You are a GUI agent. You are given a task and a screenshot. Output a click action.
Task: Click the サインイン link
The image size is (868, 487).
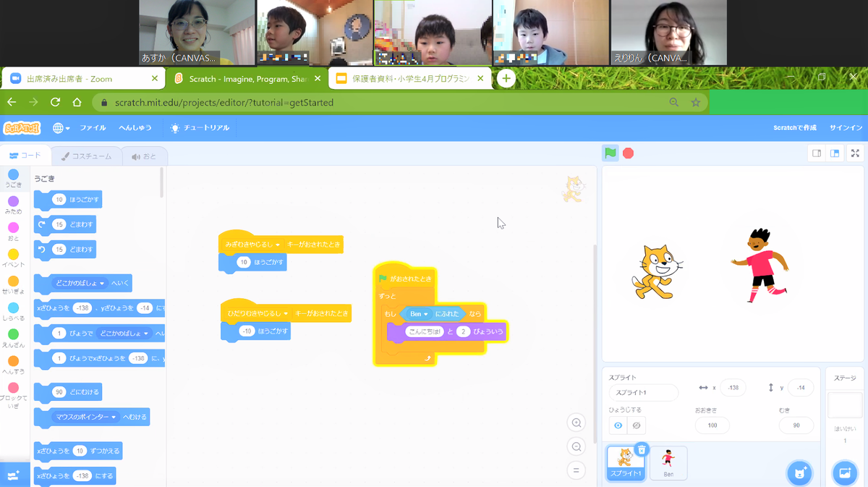tap(846, 128)
